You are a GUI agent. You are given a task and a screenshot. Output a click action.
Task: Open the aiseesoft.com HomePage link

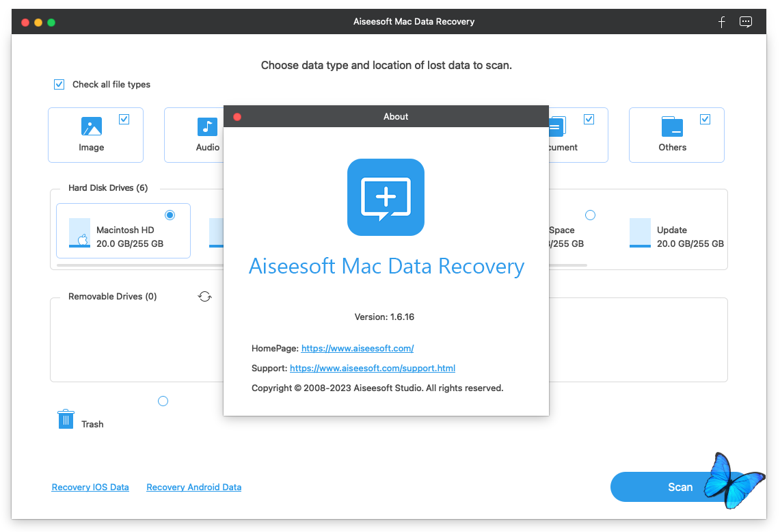click(358, 348)
